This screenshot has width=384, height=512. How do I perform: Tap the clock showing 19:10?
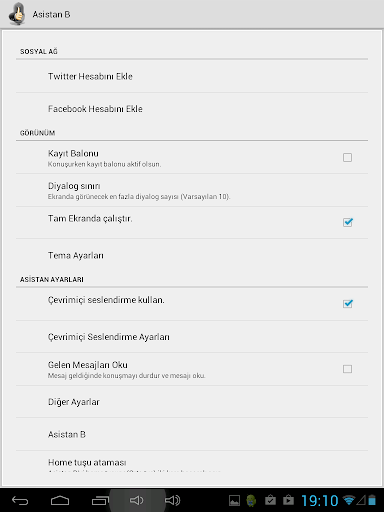[320, 500]
